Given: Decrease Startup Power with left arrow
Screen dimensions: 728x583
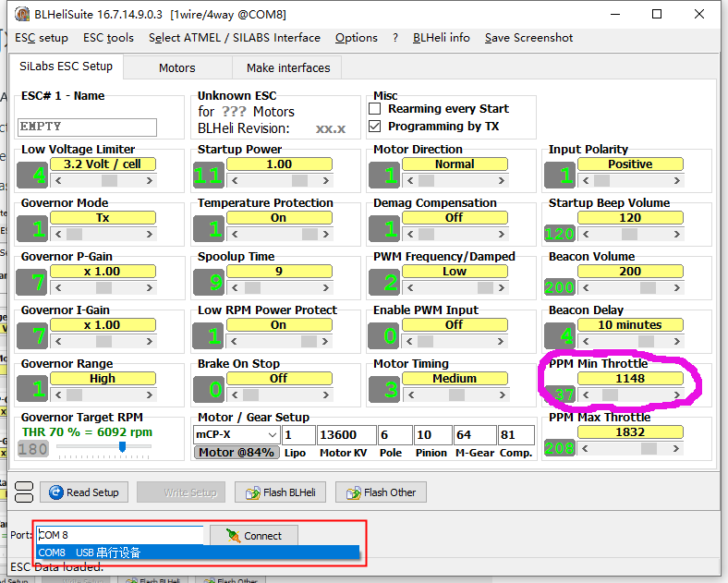Looking at the screenshot, I should pos(235,180).
